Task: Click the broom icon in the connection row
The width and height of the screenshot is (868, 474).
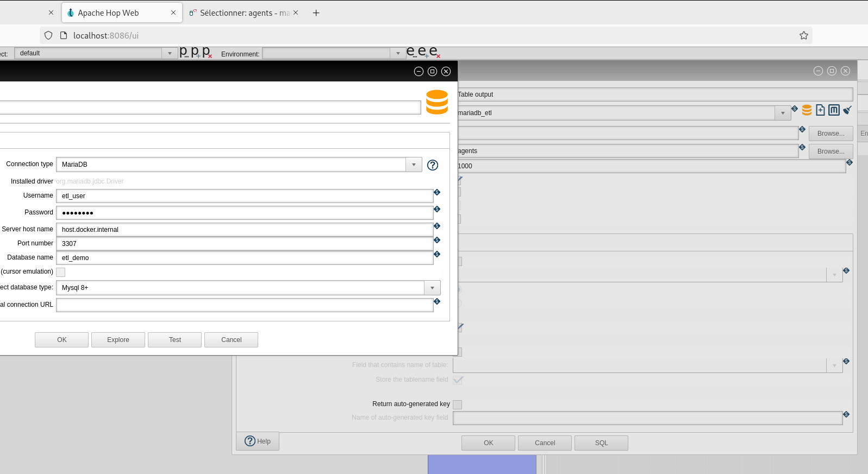Action: coord(847,110)
